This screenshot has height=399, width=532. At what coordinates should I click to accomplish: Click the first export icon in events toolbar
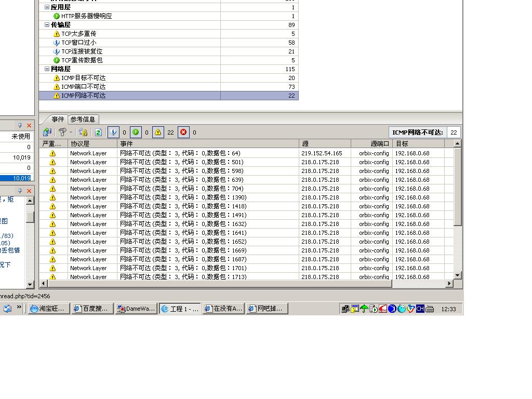click(47, 132)
